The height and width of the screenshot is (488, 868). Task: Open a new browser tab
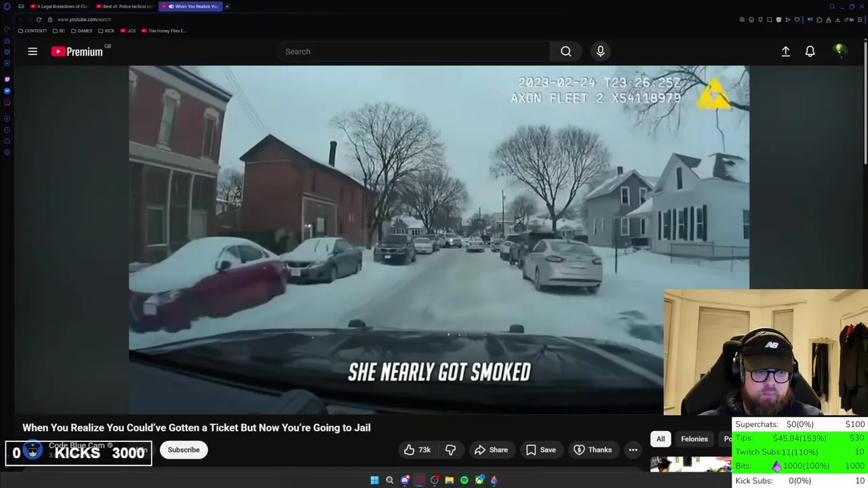tap(227, 6)
